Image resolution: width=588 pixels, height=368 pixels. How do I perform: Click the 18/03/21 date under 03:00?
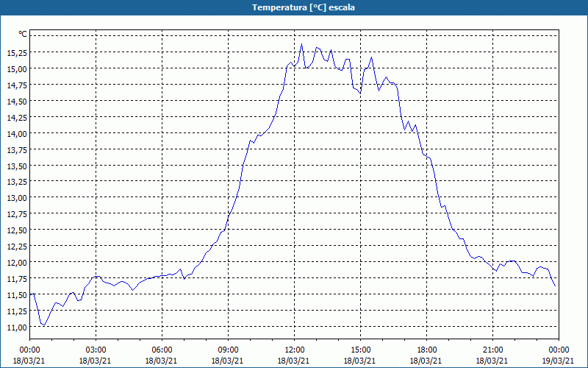(96, 361)
